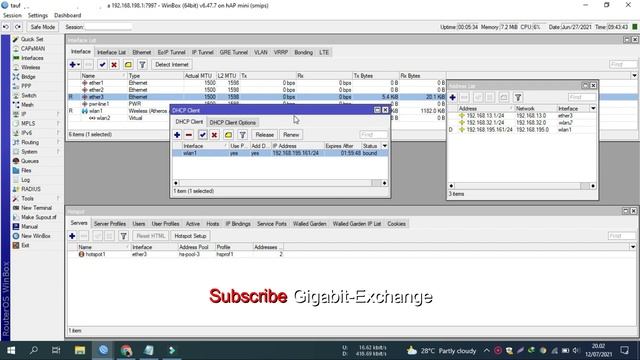This screenshot has height=360, width=640.
Task: Click Detect Internet button
Action: (172, 64)
